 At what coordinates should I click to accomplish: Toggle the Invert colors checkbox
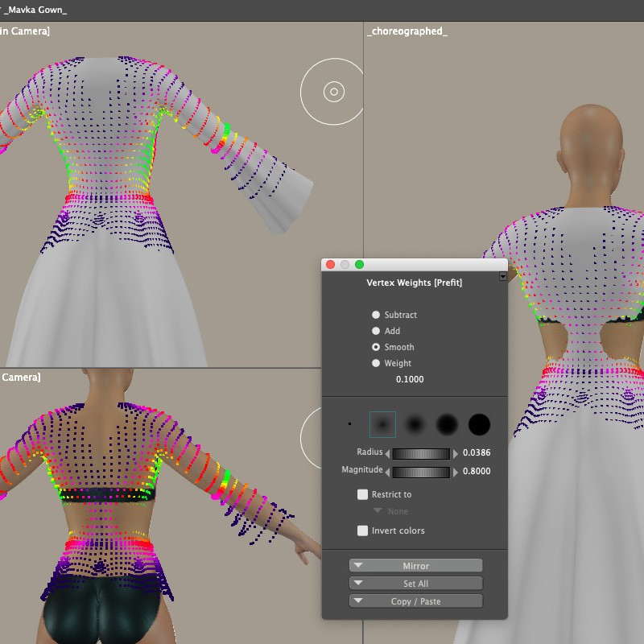click(x=363, y=530)
